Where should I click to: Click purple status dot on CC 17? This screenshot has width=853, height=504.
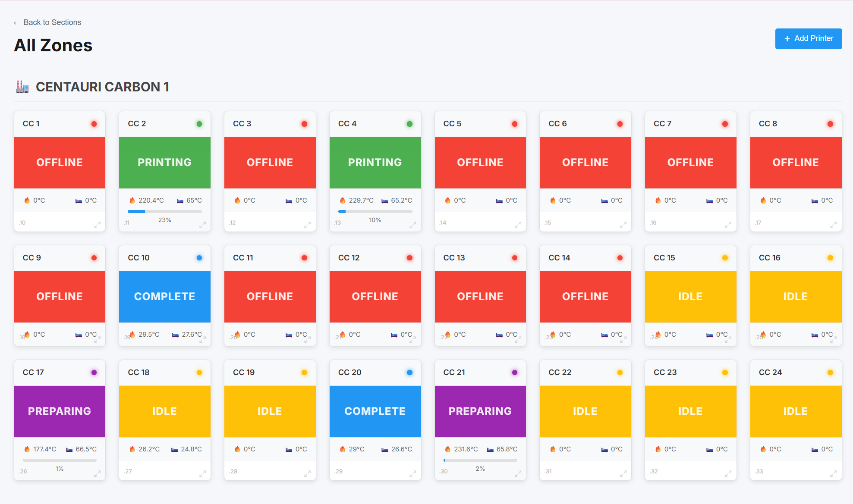pyautogui.click(x=94, y=373)
